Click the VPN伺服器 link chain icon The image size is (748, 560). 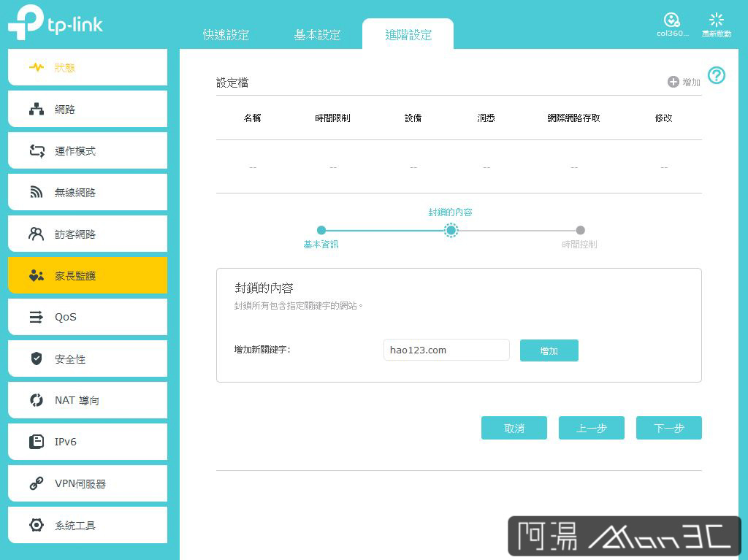[37, 483]
